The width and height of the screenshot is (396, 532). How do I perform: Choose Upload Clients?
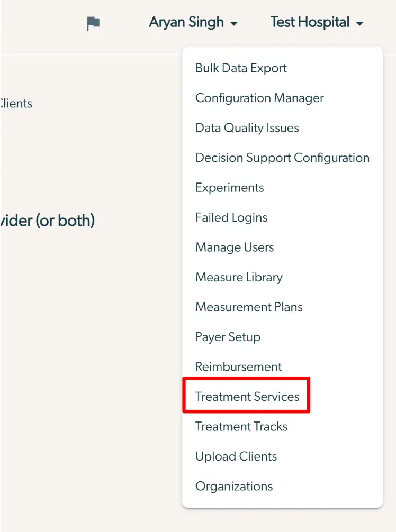pyautogui.click(x=236, y=456)
